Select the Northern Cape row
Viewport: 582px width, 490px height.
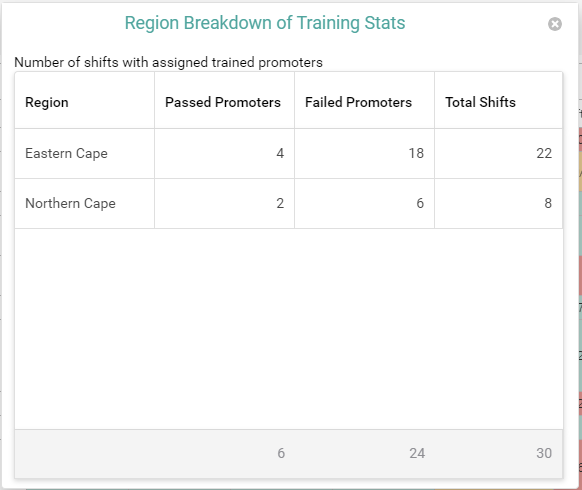pos(289,203)
